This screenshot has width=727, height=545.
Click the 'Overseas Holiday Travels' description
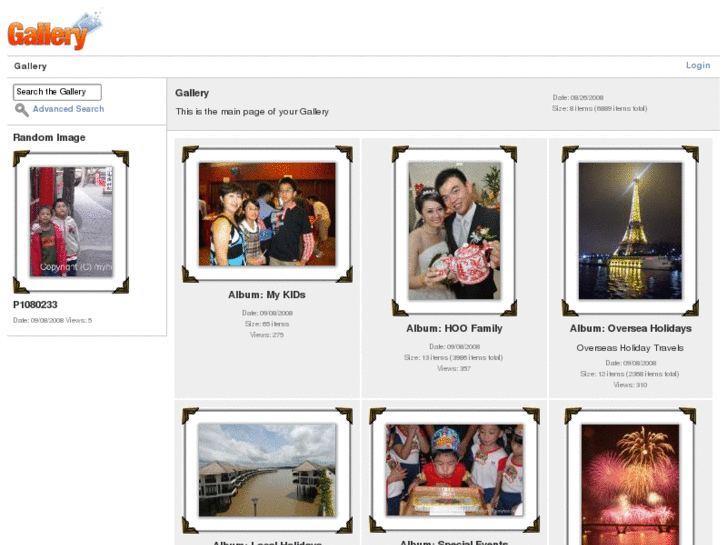click(x=630, y=348)
